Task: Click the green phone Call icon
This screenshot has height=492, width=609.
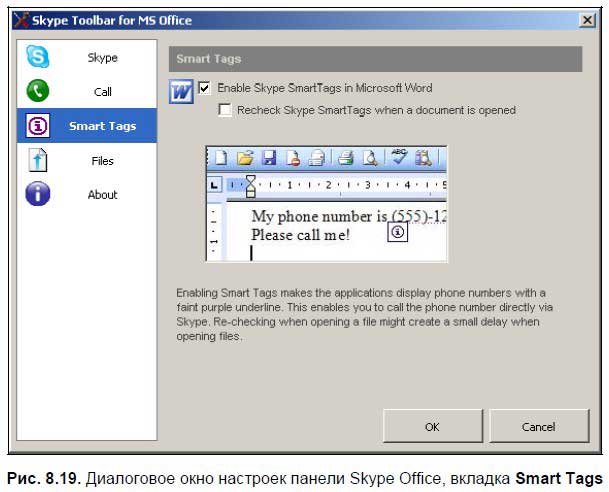Action: pos(38,92)
